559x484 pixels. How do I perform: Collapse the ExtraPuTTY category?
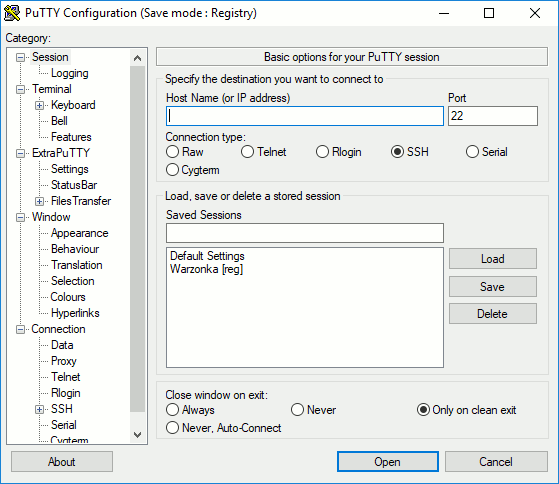[21, 154]
